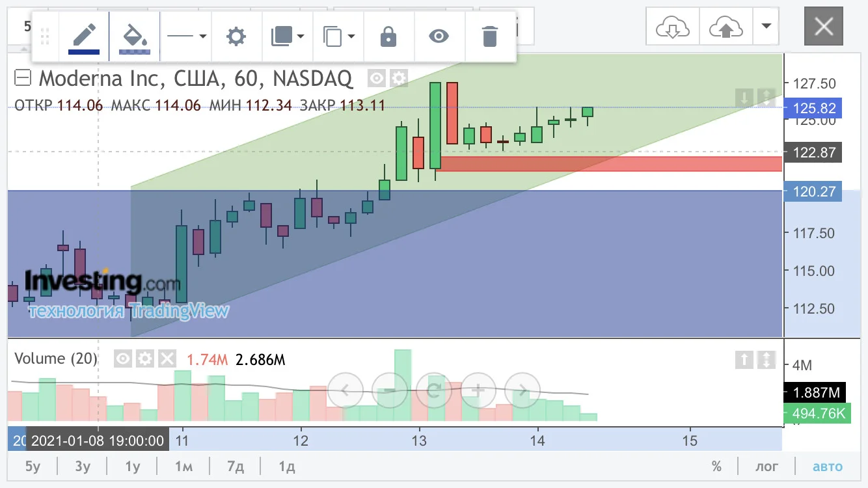Click the 125.82 current price label
The width and height of the screenshot is (868, 488).
pyautogui.click(x=813, y=108)
